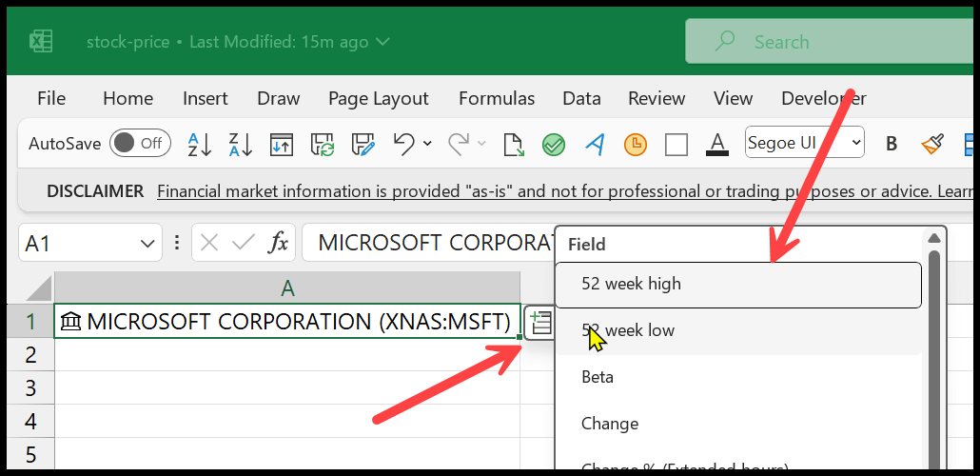Select the 52 week high field
This screenshot has height=476, width=980.
pyautogui.click(x=738, y=286)
